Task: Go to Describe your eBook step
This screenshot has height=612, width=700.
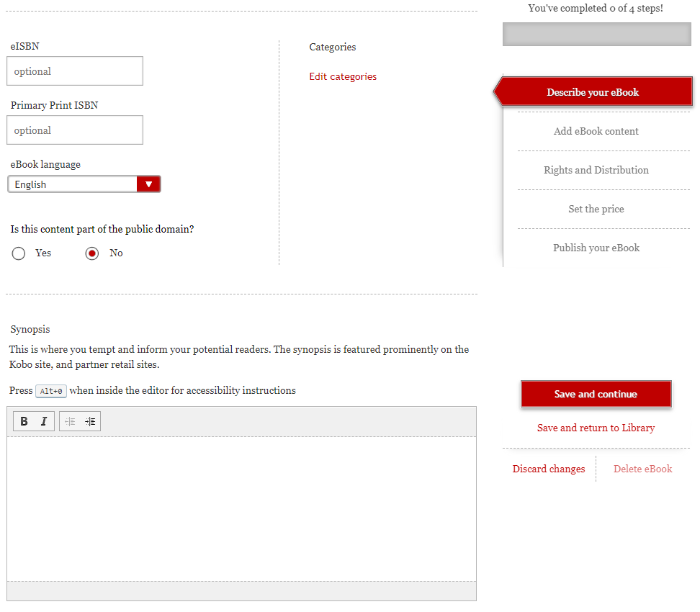Action: (x=593, y=92)
